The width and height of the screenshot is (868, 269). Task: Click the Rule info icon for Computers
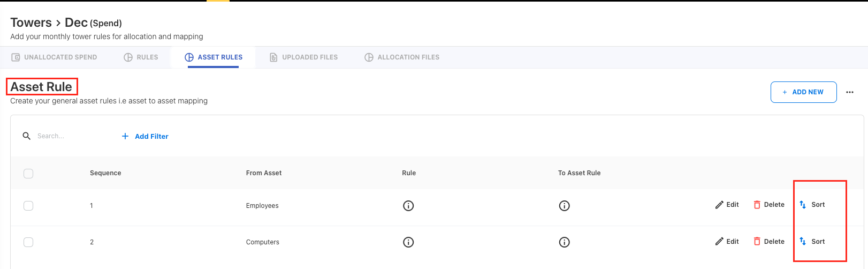408,242
